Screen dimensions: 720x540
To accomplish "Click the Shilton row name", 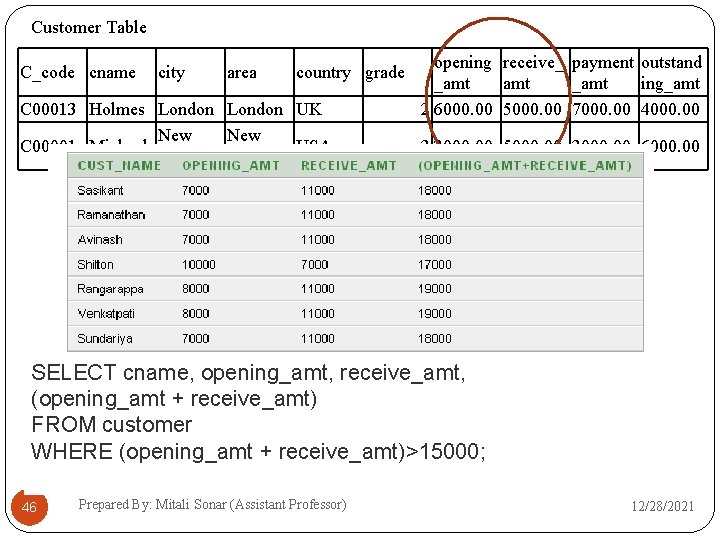I will click(x=95, y=264).
